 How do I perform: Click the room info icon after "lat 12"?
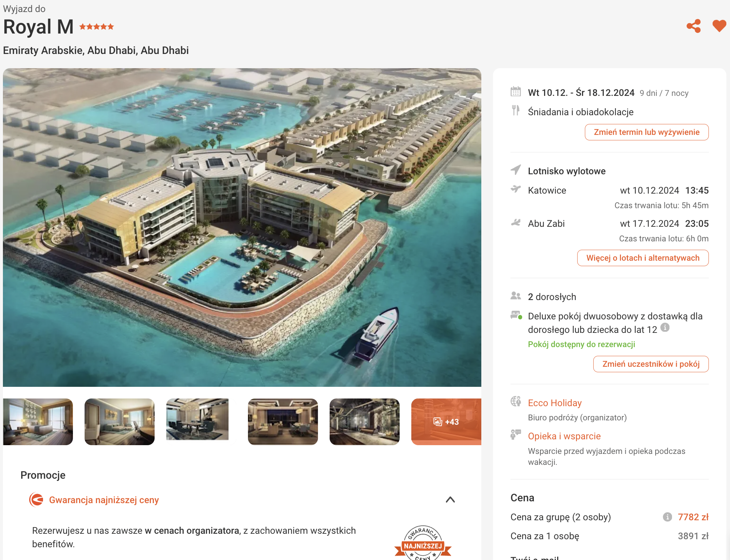point(665,327)
